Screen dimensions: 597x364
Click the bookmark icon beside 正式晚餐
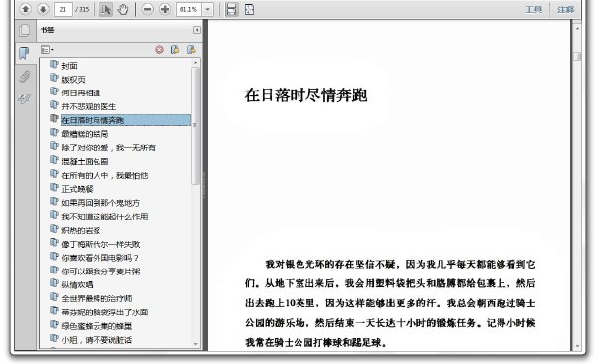pos(54,188)
